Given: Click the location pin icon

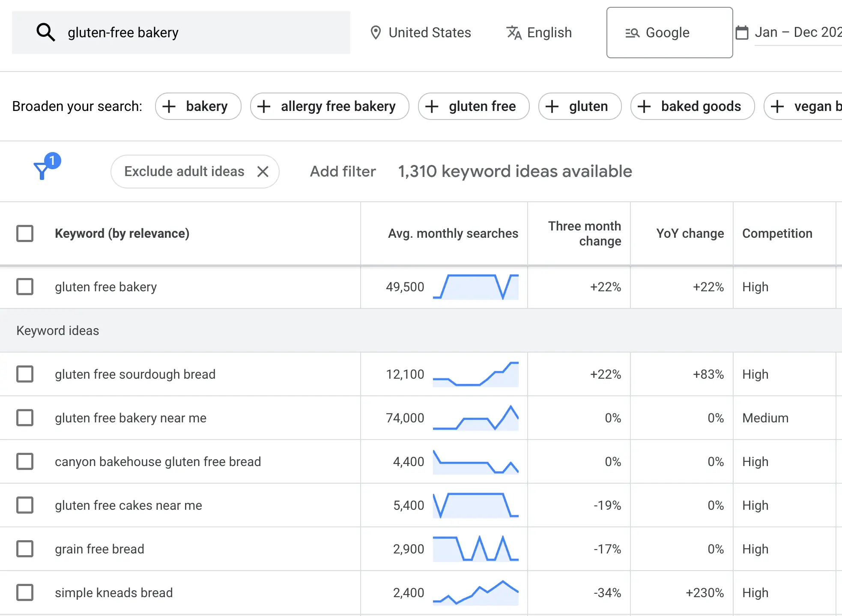Looking at the screenshot, I should [376, 33].
